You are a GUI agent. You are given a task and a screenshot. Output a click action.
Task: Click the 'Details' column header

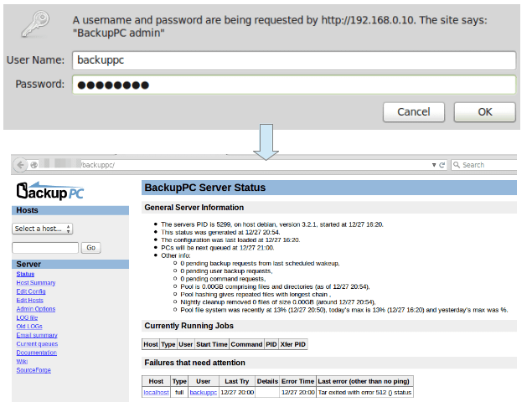pos(267,382)
